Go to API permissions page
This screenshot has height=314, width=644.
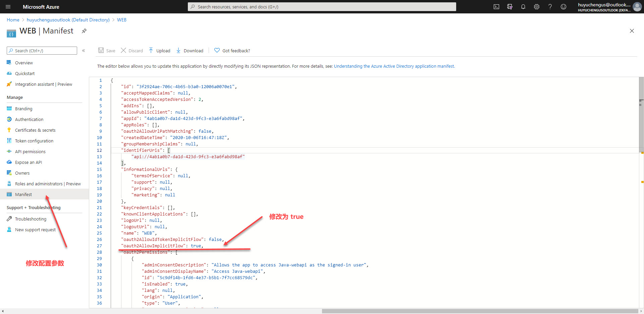(30, 151)
